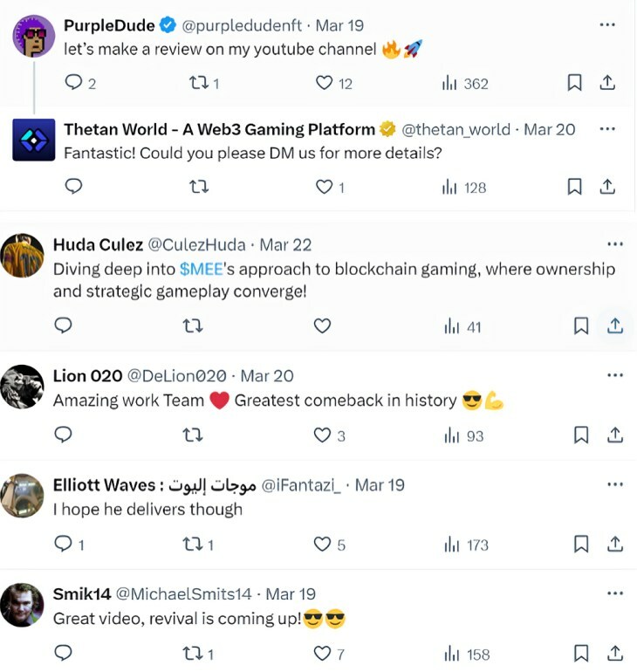
Task: Bookmark Lion 020's tweet
Action: (x=581, y=435)
